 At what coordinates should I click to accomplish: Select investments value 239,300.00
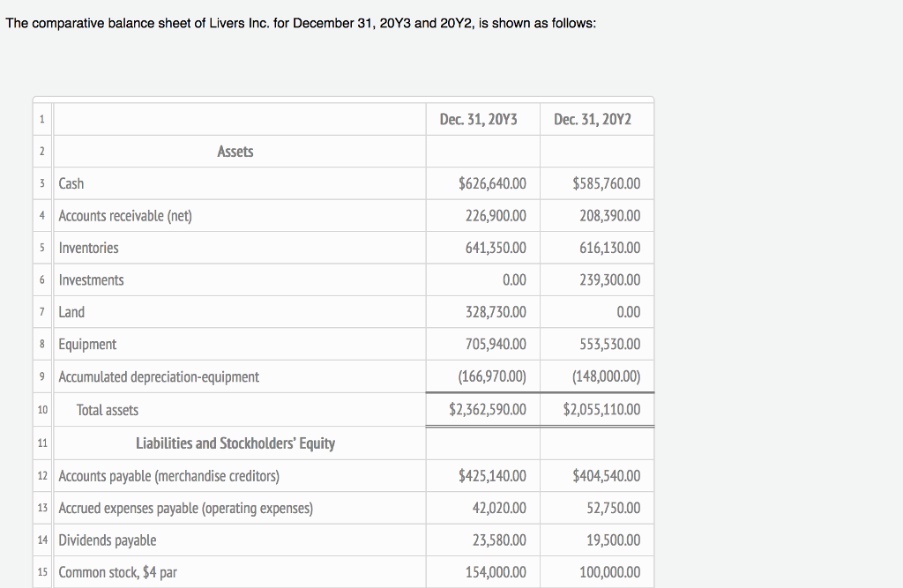click(610, 279)
